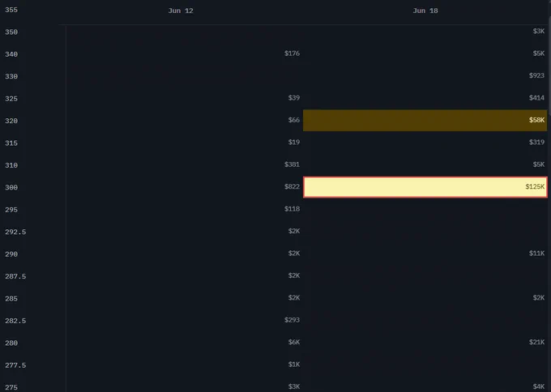This screenshot has height=392, width=551.
Task: Click the Jun 18 $5K cell at strike 340
Action: coord(539,53)
